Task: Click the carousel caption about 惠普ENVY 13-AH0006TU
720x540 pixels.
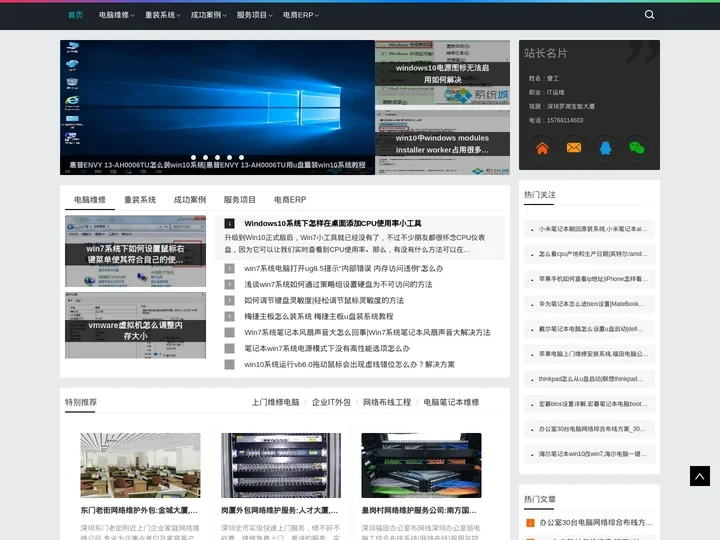Action: [x=217, y=165]
